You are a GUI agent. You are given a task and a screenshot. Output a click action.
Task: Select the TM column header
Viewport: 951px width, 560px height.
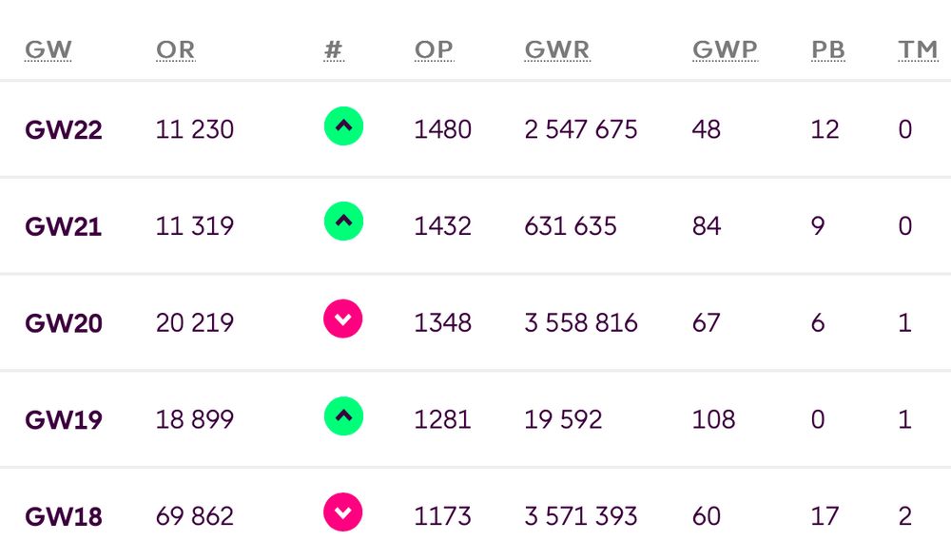click(918, 49)
